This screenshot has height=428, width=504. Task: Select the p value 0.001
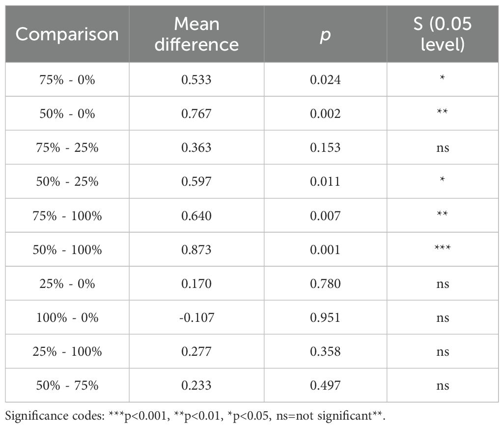325,249
